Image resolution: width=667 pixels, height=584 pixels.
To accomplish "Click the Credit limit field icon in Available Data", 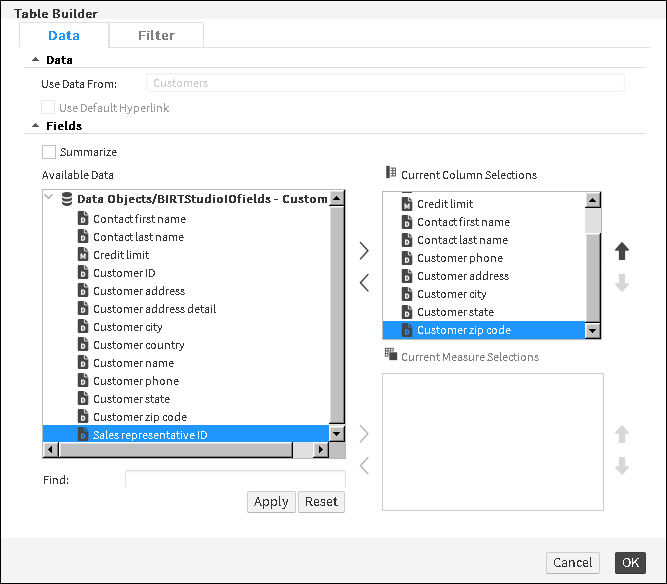I will (84, 255).
